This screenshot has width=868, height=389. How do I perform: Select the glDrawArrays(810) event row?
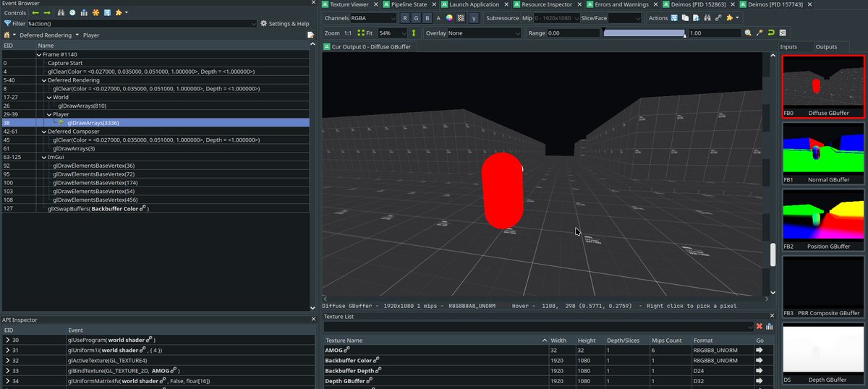tap(155, 106)
